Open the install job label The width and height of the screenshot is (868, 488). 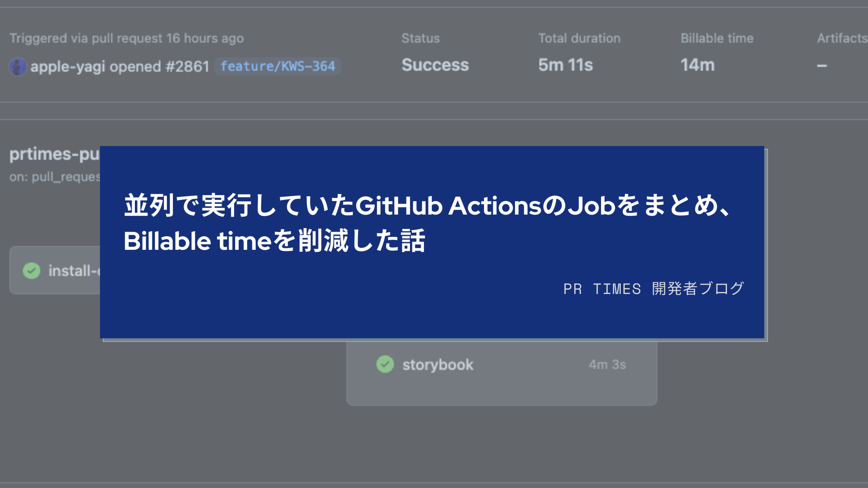click(74, 271)
